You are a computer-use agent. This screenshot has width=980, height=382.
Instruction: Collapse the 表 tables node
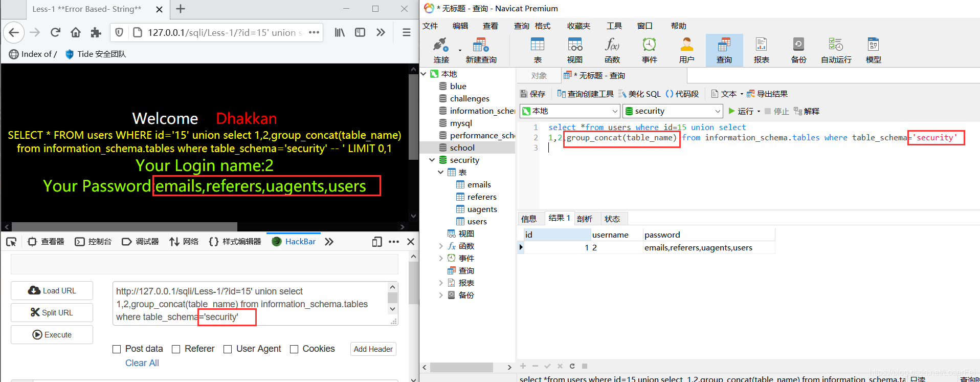pos(441,173)
